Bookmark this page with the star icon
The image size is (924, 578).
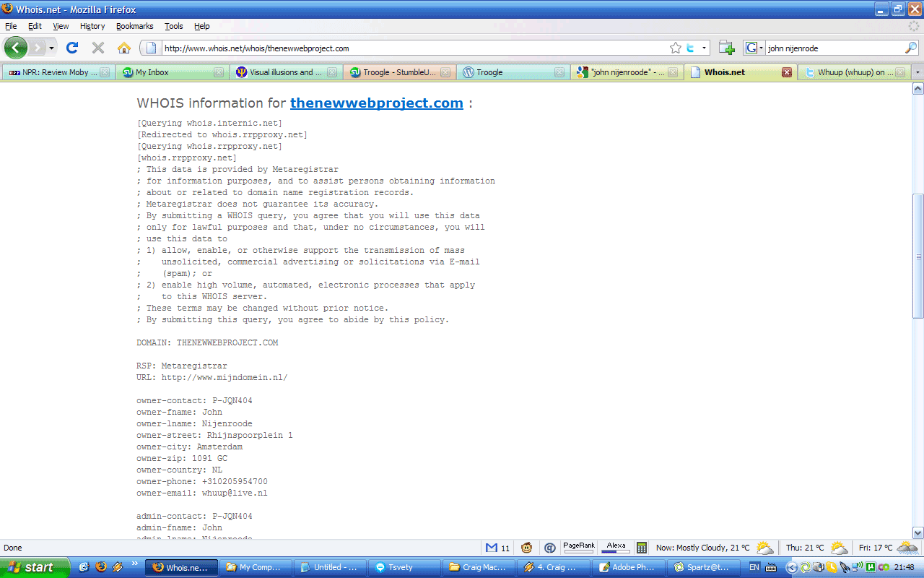675,48
